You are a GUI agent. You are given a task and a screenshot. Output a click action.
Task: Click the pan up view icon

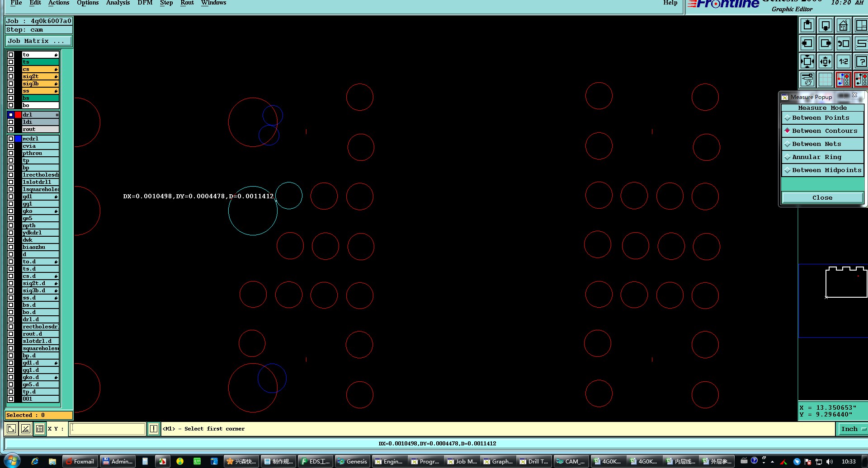(x=807, y=26)
